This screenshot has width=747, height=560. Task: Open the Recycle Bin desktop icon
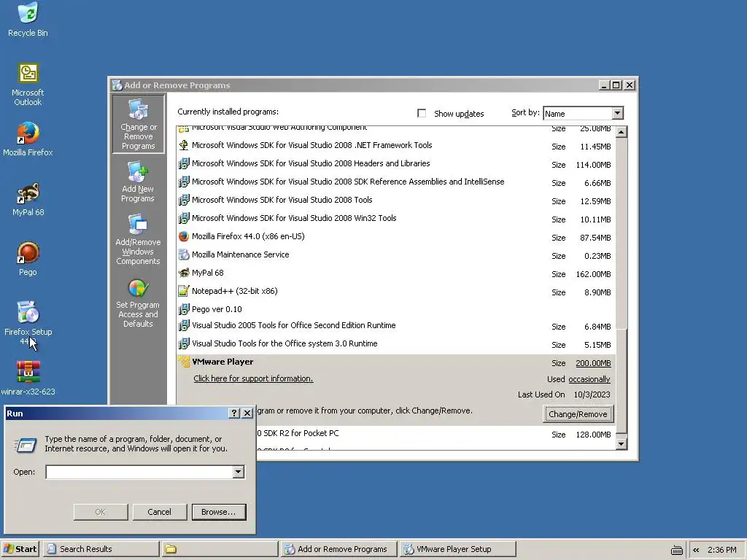coord(28,20)
